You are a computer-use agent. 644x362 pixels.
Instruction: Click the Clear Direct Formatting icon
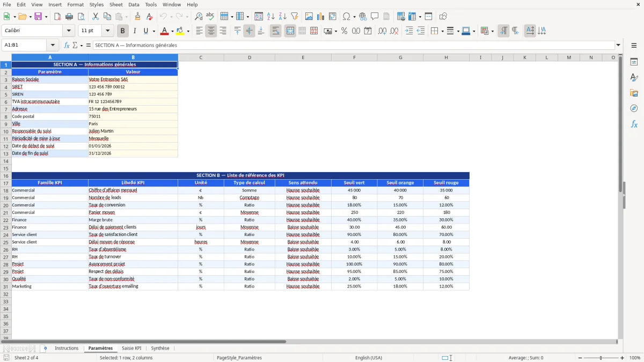[150, 17]
